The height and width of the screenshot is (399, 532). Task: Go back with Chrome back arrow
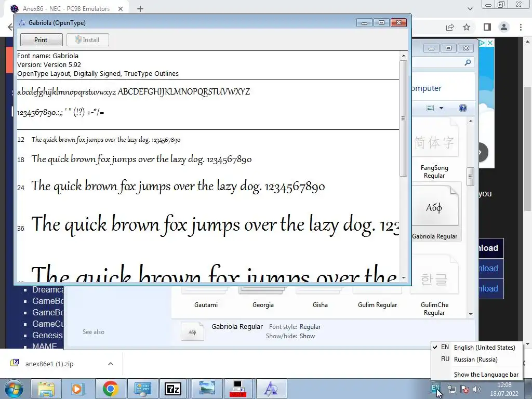[10, 27]
